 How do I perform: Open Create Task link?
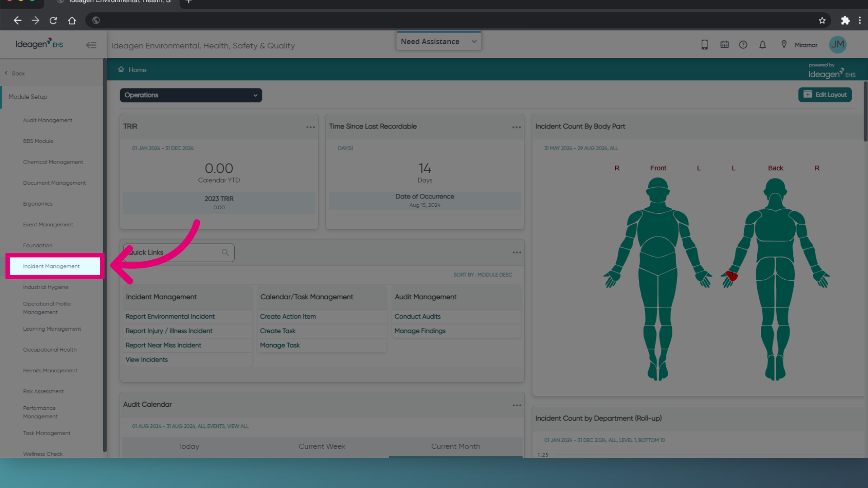pos(278,331)
